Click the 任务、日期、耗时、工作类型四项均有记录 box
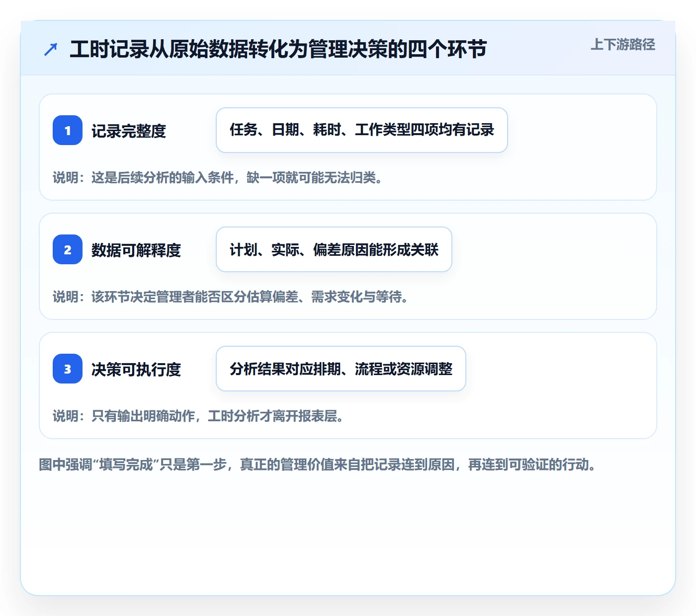Image resolution: width=696 pixels, height=616 pixels. pos(362,130)
